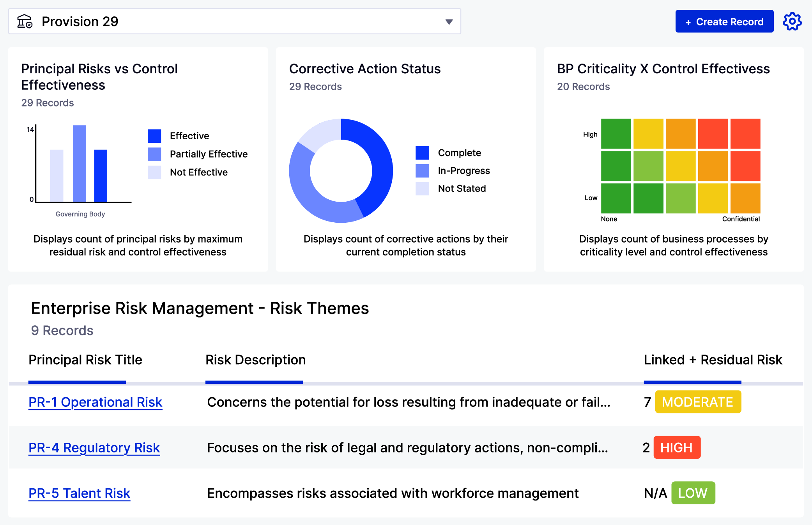Click the top-right red heatmap cell
This screenshot has width=812, height=525.
tap(745, 134)
